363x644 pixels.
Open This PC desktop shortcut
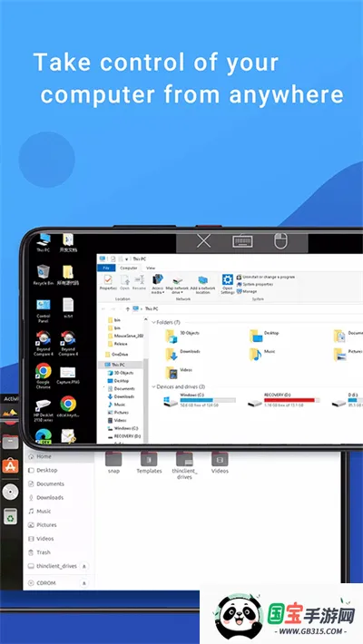point(44,242)
